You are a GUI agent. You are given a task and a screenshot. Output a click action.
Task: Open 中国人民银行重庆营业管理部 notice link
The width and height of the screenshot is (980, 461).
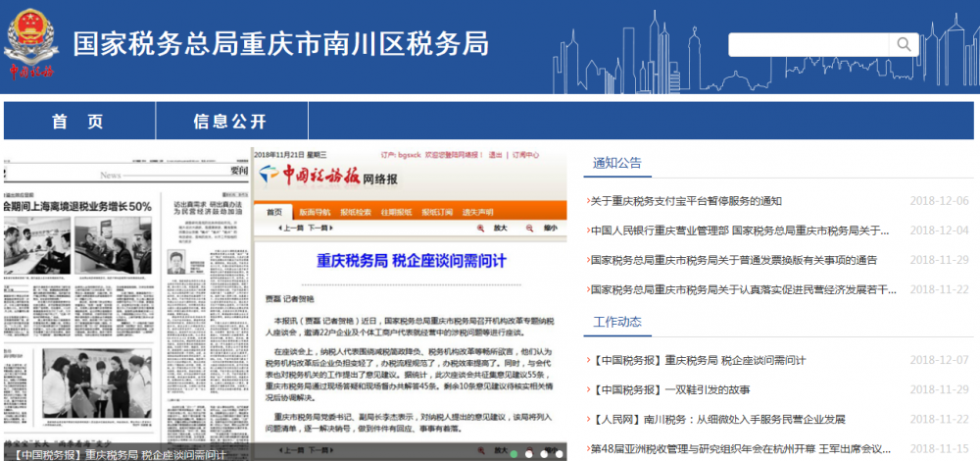[x=740, y=230]
